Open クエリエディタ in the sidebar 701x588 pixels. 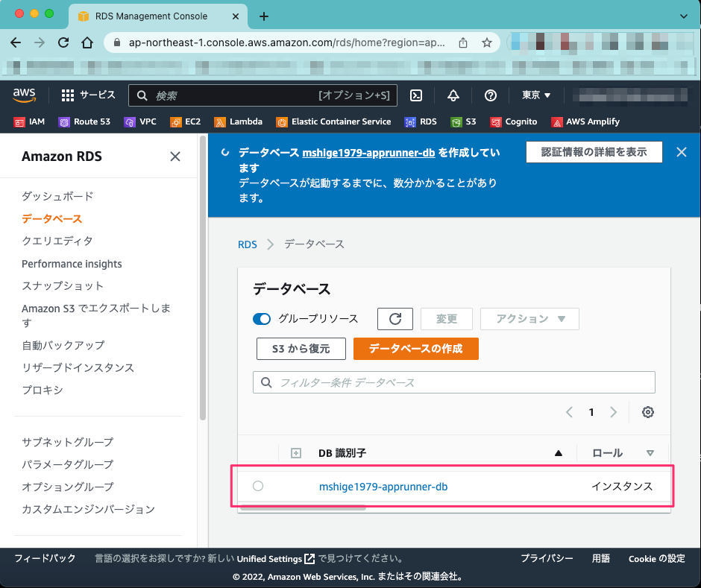click(x=57, y=241)
